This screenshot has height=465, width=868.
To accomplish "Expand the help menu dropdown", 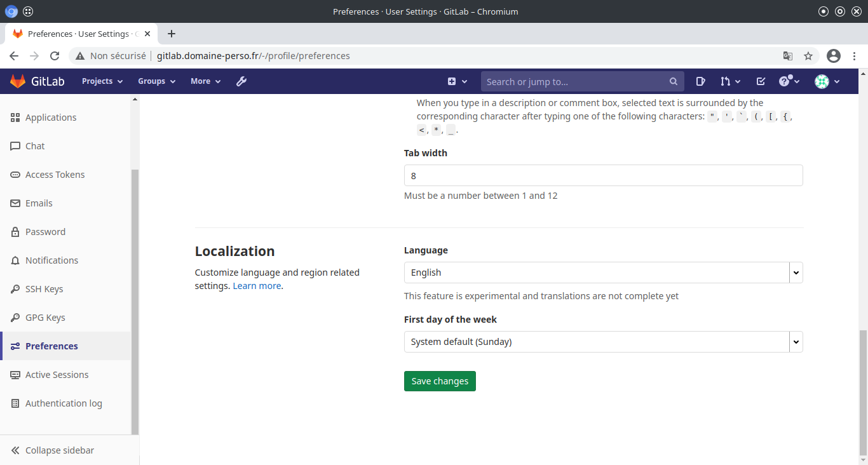I will [x=789, y=81].
